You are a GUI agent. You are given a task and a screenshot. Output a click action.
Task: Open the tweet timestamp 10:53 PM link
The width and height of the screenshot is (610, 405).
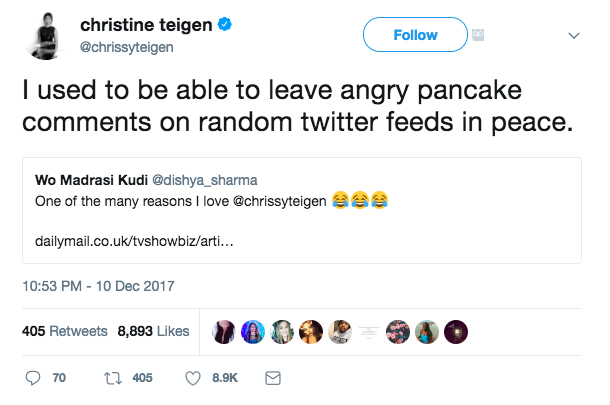click(x=98, y=285)
